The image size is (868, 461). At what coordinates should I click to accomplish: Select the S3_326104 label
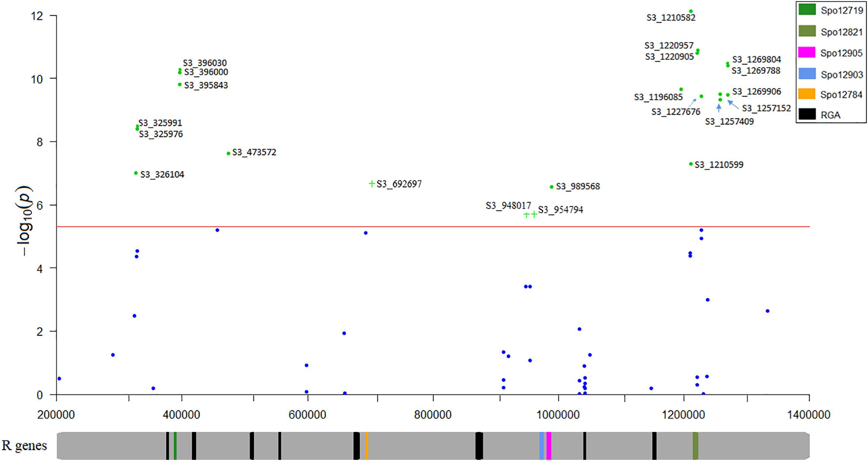[162, 175]
